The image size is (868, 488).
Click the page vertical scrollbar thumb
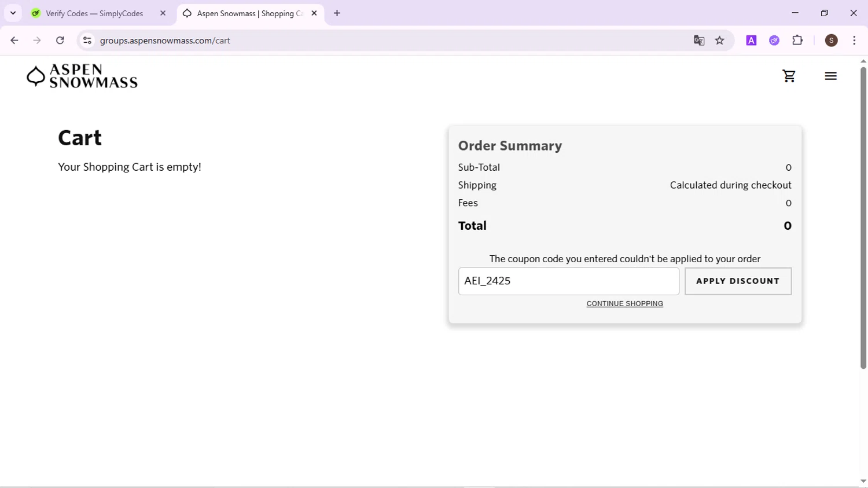pyautogui.click(x=863, y=218)
